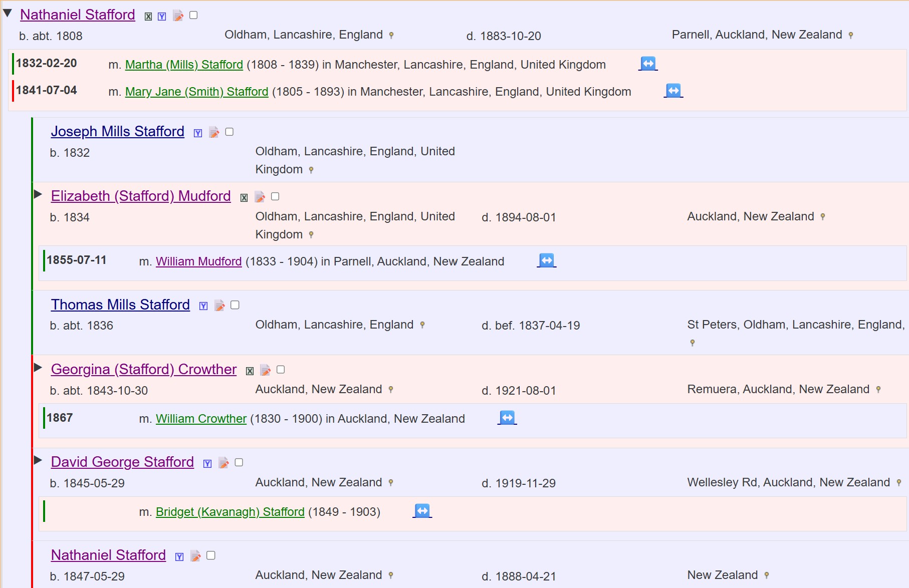Open edit icon next to Elizabeth (Stafford) Mudford
909x588 pixels.
click(x=260, y=197)
